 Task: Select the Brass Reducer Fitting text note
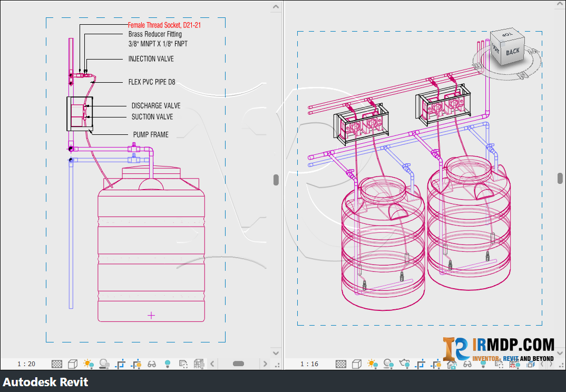[x=155, y=34]
